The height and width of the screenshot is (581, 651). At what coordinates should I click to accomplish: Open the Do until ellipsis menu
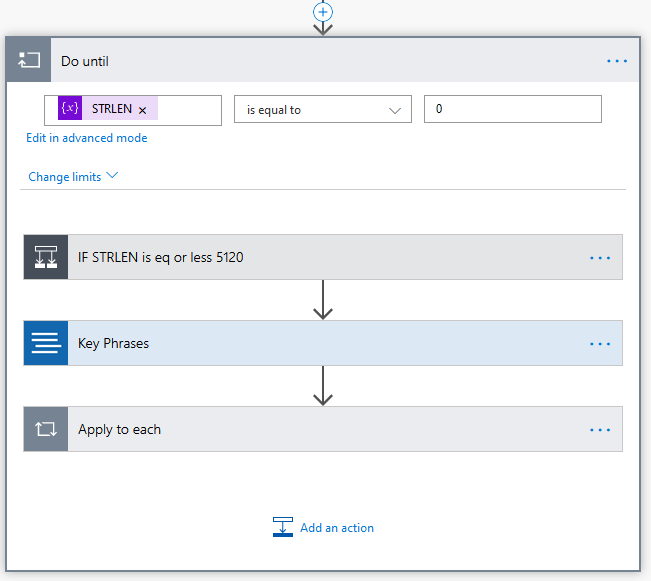coord(617,61)
